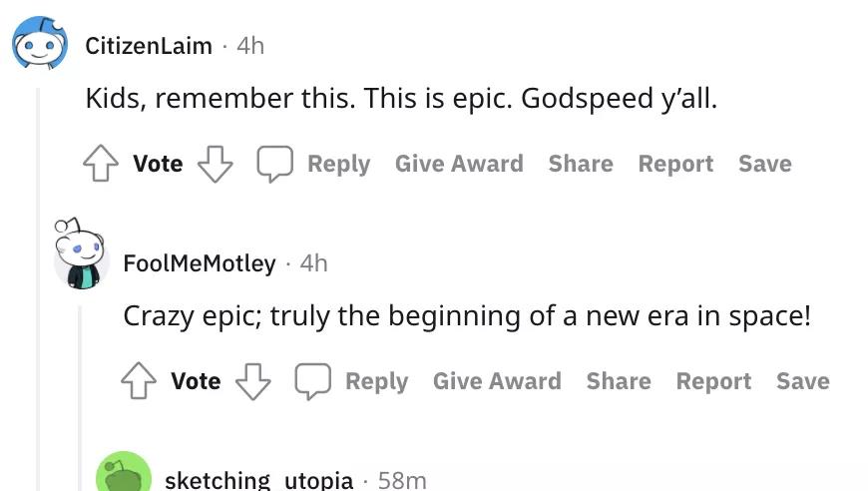Image resolution: width=868 pixels, height=491 pixels.
Task: Collapse FoolMeMotley's reply thread line
Action: [x=80, y=399]
